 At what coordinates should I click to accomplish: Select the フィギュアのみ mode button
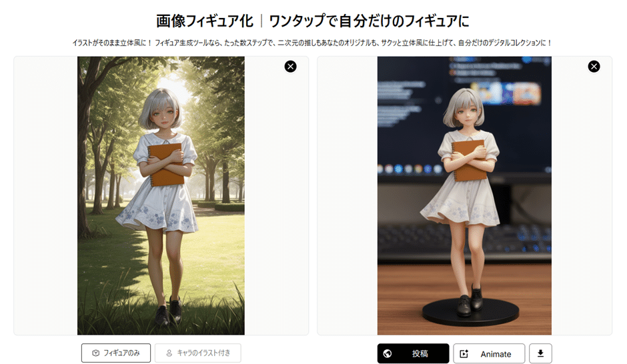[116, 353]
